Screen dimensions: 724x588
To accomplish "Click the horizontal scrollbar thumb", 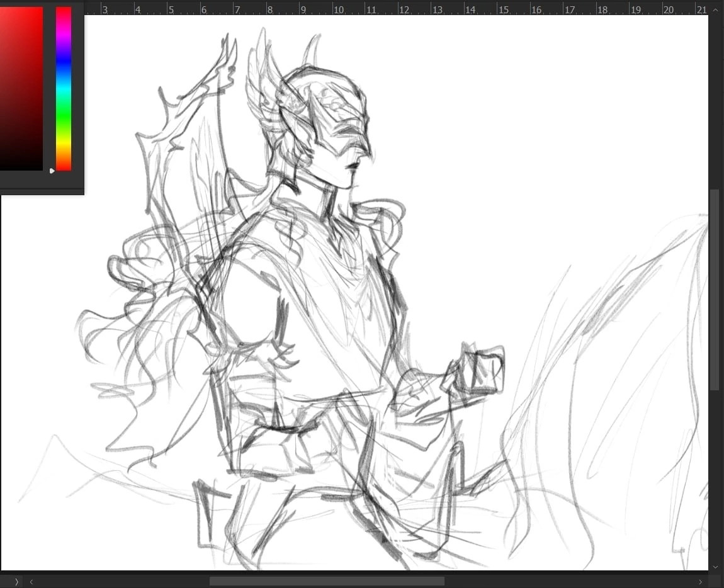I will [327, 581].
